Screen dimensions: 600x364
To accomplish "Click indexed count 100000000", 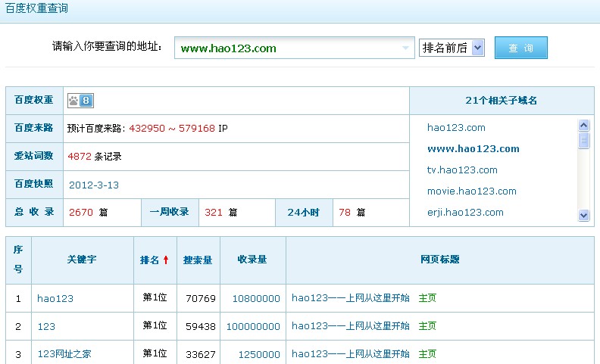I will pyautogui.click(x=253, y=326).
